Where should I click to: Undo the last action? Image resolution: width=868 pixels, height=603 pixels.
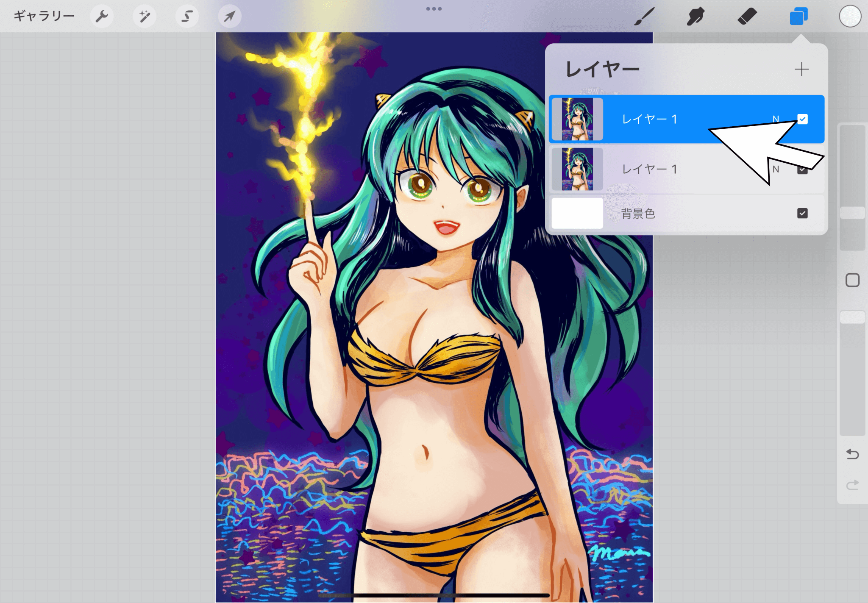pyautogui.click(x=852, y=454)
